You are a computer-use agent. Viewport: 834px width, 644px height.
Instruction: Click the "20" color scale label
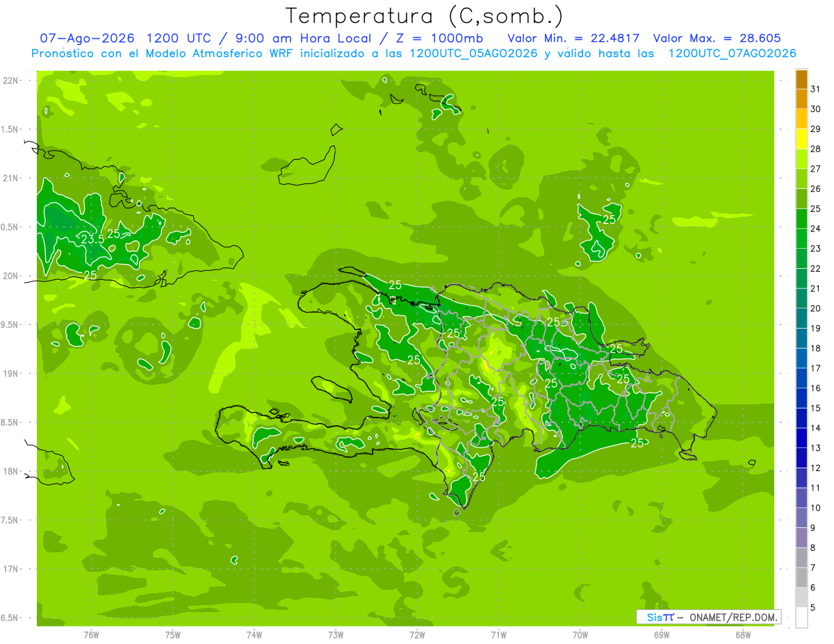tap(816, 308)
